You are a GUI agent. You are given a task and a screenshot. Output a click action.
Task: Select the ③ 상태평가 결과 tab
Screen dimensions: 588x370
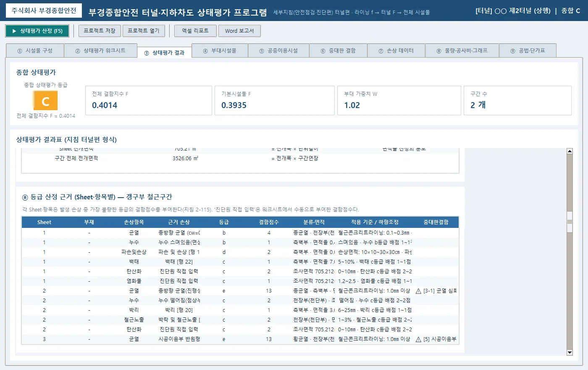pyautogui.click(x=164, y=53)
